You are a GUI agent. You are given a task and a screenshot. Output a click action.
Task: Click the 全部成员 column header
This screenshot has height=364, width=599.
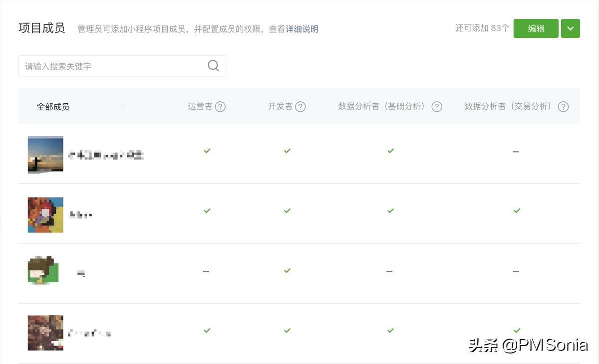pos(53,107)
